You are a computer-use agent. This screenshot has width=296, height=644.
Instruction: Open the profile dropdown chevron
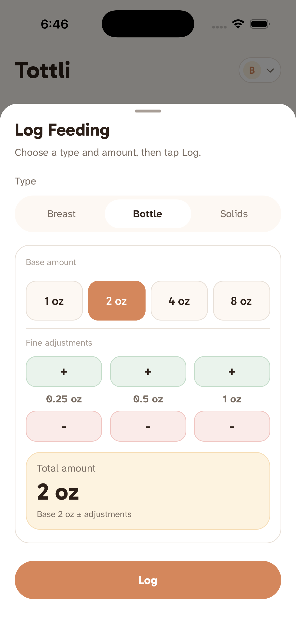pos(270,71)
